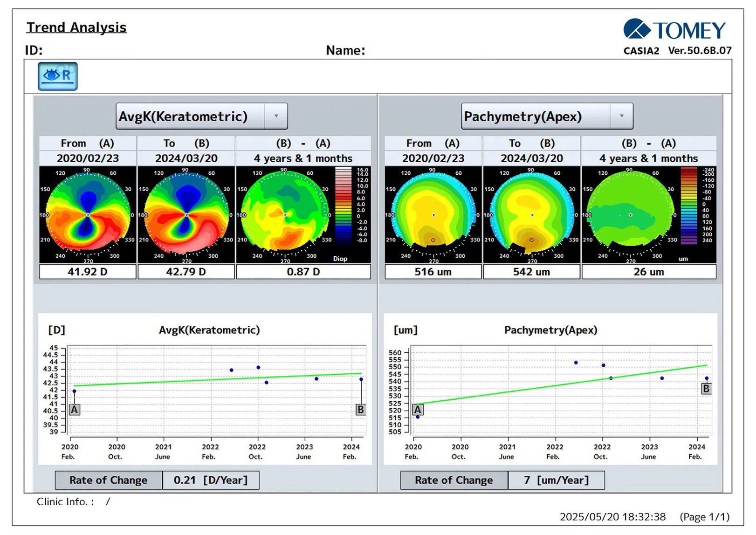
Task: Click Pachymetry From (A) date 2020/02/23
Action: point(433,158)
